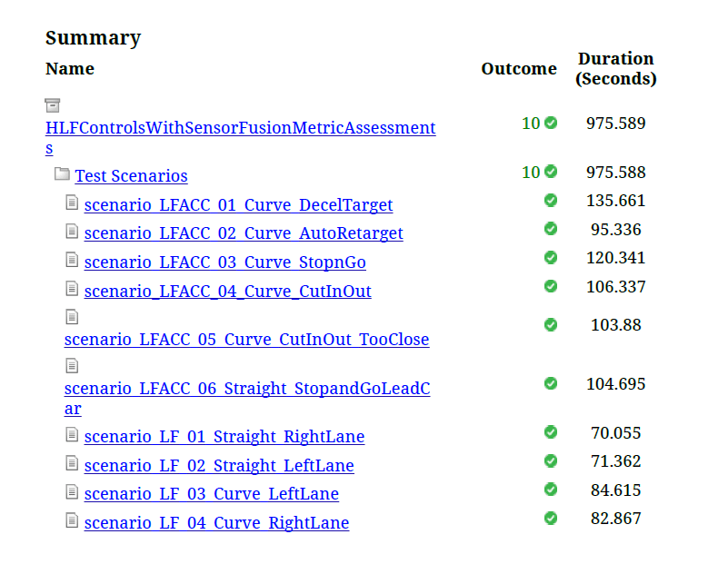
Task: Open scenario_LFACC_02_Curve_AutoRetarget link
Action: [244, 233]
